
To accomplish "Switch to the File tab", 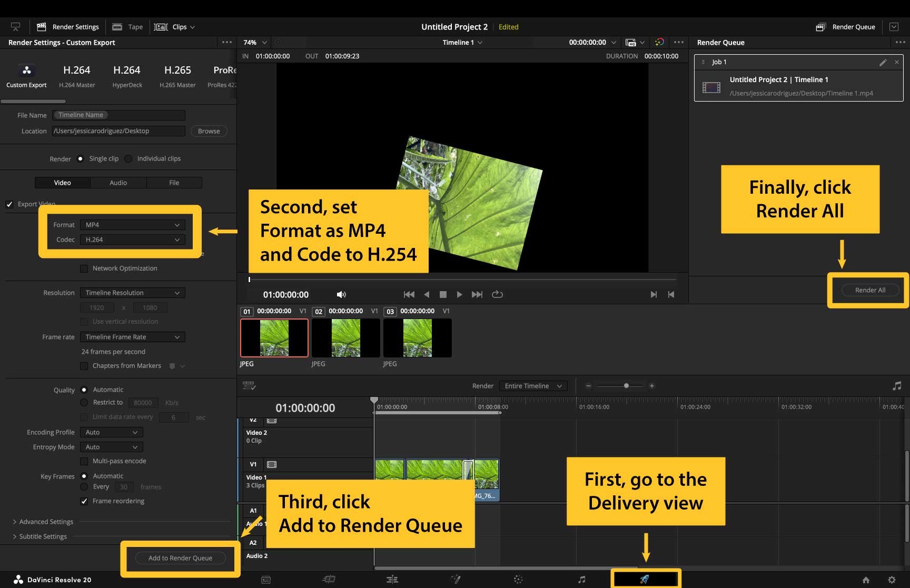I will point(174,183).
